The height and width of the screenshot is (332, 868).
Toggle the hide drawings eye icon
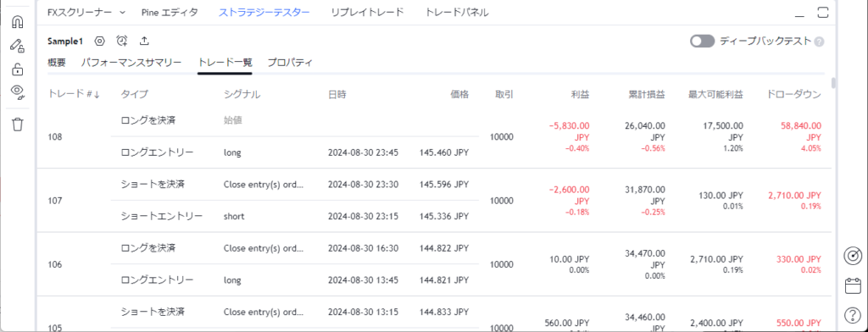[x=18, y=91]
